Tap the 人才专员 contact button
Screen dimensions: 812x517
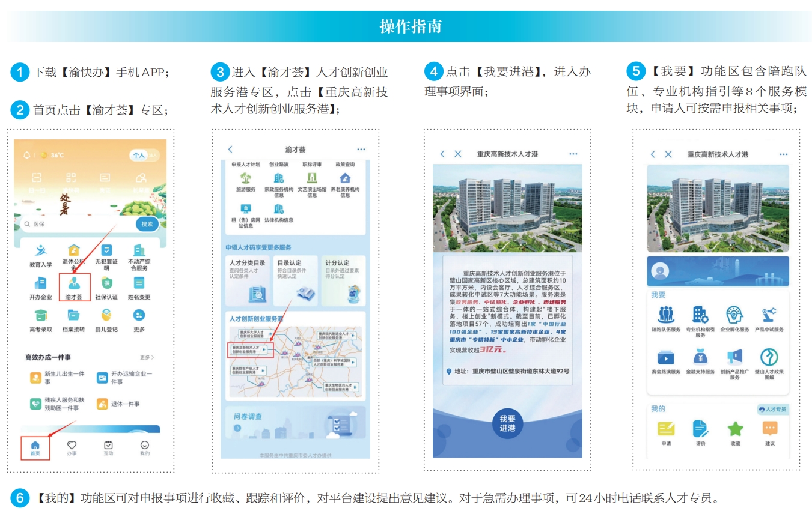click(x=772, y=410)
